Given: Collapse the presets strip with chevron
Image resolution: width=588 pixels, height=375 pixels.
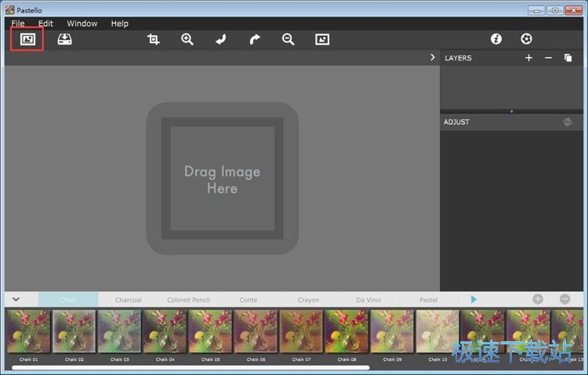Looking at the screenshot, I should pyautogui.click(x=16, y=299).
